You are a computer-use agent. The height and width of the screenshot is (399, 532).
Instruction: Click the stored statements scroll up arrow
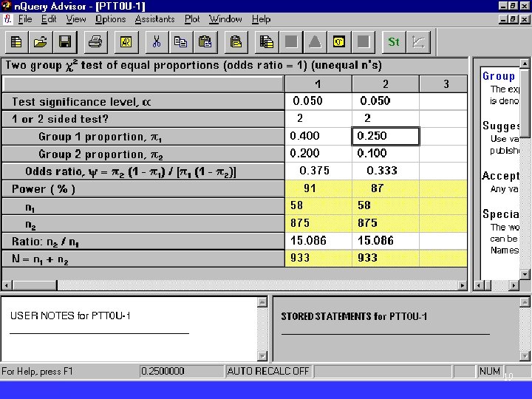click(x=525, y=302)
